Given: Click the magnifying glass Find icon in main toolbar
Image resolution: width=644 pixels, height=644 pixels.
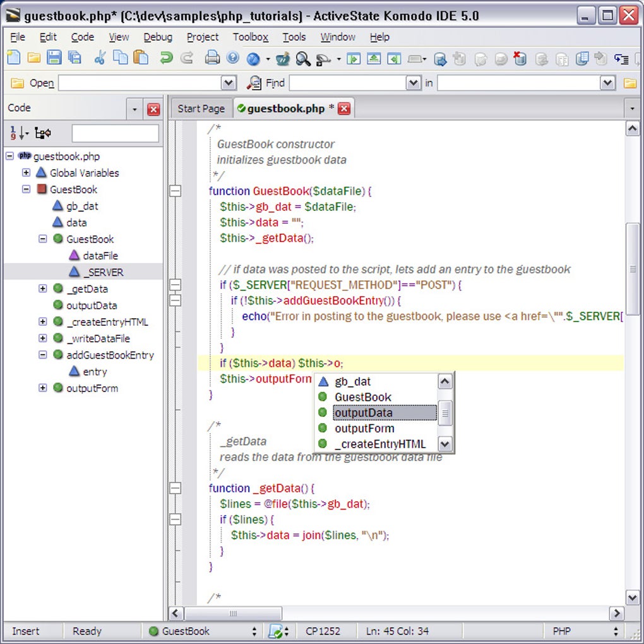Looking at the screenshot, I should tap(303, 59).
